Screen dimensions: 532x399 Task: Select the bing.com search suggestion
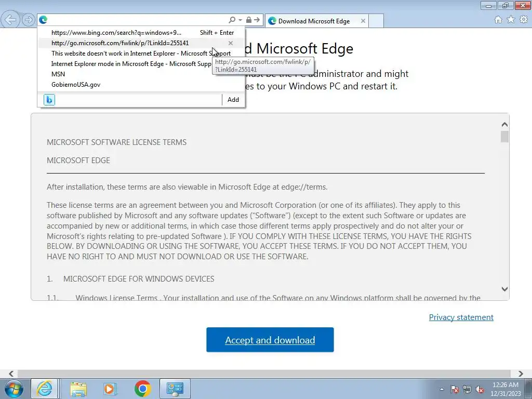141,33
